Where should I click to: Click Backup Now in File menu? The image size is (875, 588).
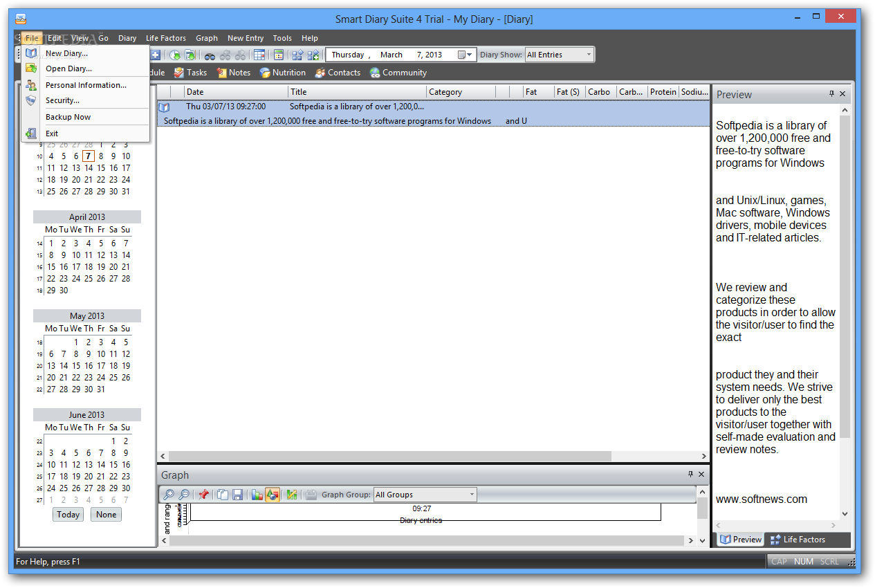[85, 117]
